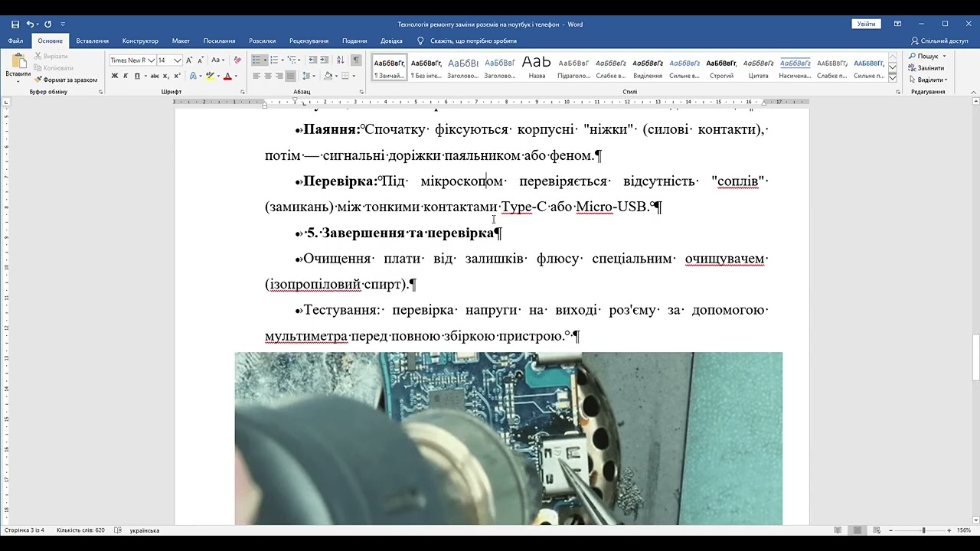
Task: Click Спільний доступ share button
Action: point(939,41)
